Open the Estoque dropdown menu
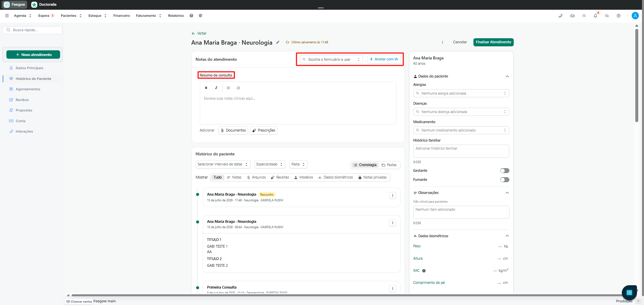644x305 pixels. (x=97, y=16)
